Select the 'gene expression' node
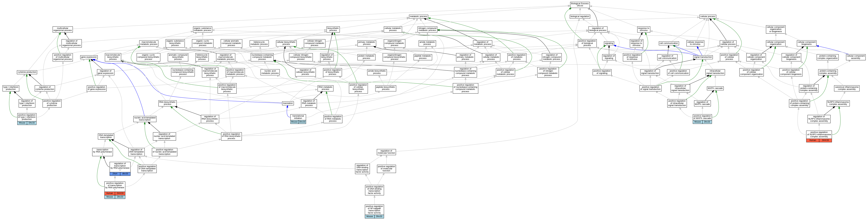868x220 pixels. [x=89, y=57]
